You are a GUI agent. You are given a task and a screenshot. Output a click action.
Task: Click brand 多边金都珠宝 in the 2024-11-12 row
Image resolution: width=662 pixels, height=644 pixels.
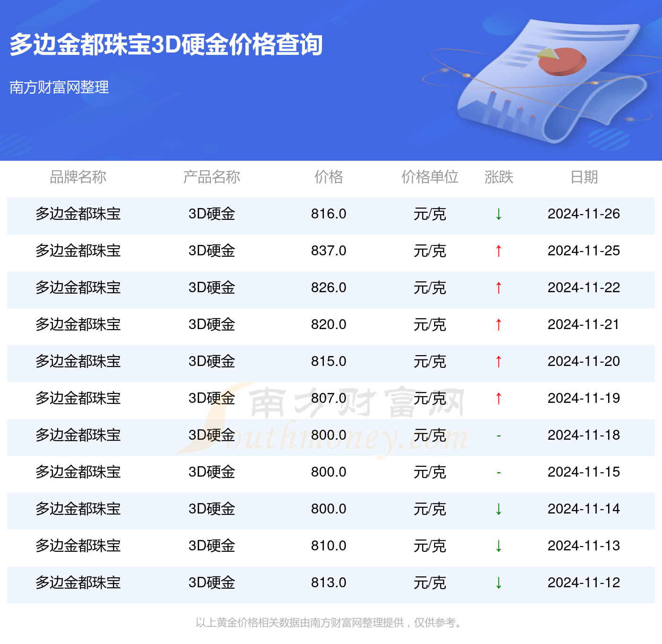point(78,583)
